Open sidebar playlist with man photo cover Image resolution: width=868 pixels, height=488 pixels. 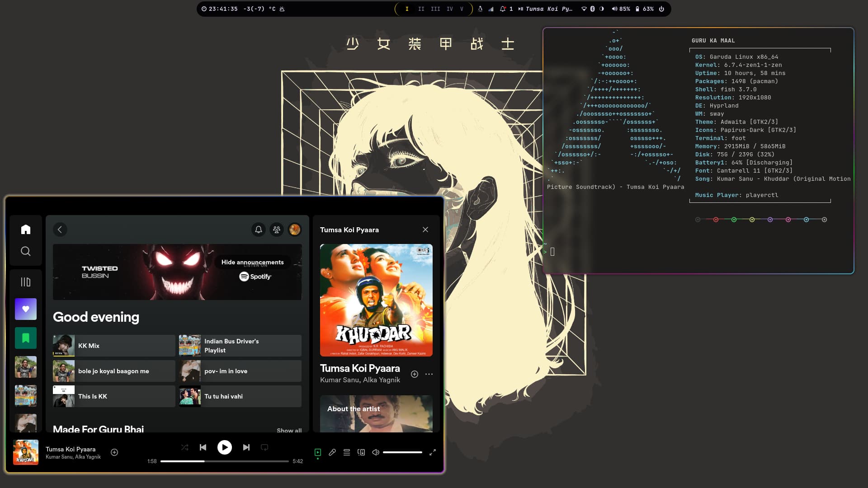[x=26, y=367]
